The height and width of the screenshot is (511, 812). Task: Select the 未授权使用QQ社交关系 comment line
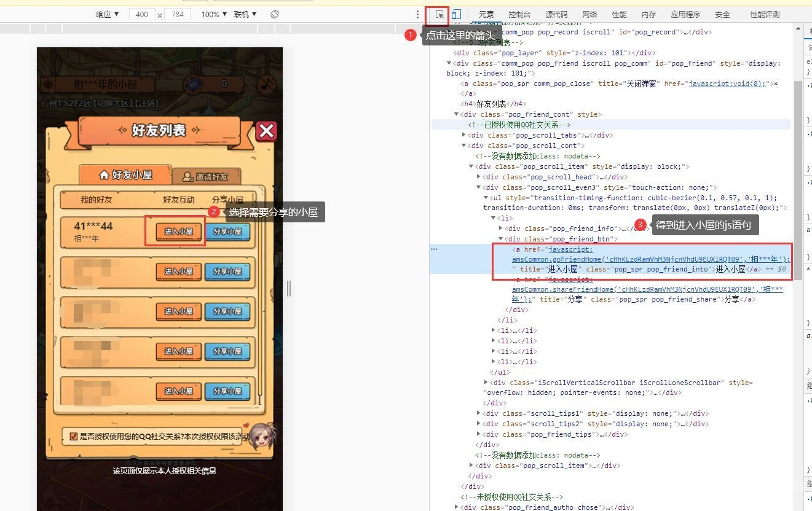click(x=512, y=496)
